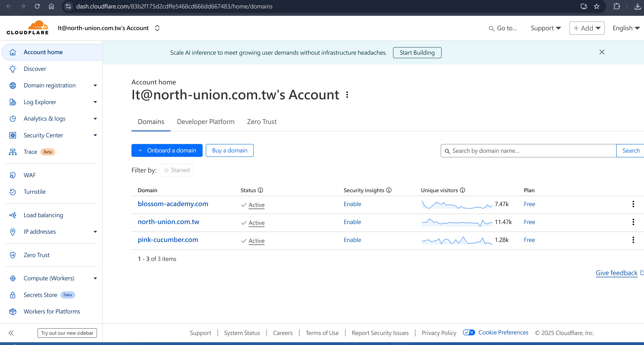Click Buy a domain button
The width and height of the screenshot is (644, 345).
229,150
